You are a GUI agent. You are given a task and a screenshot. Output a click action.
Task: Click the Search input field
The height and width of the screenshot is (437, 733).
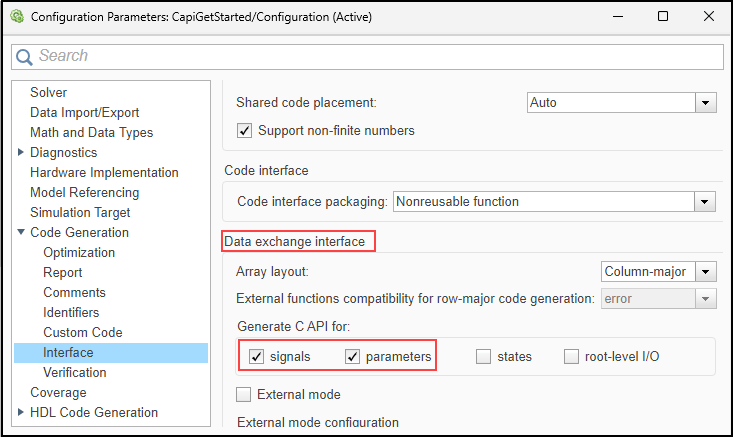(370, 56)
